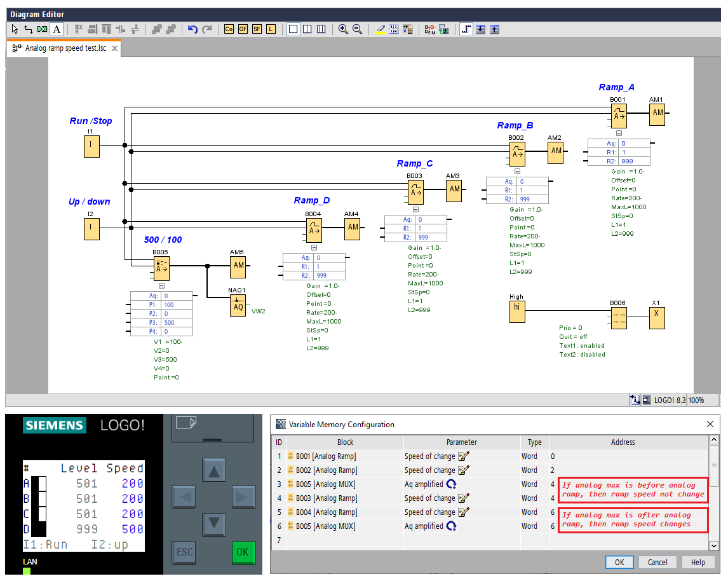Screen dimensions: 728x581
Task: Open the Constants (Co) block list
Action: [x=228, y=29]
